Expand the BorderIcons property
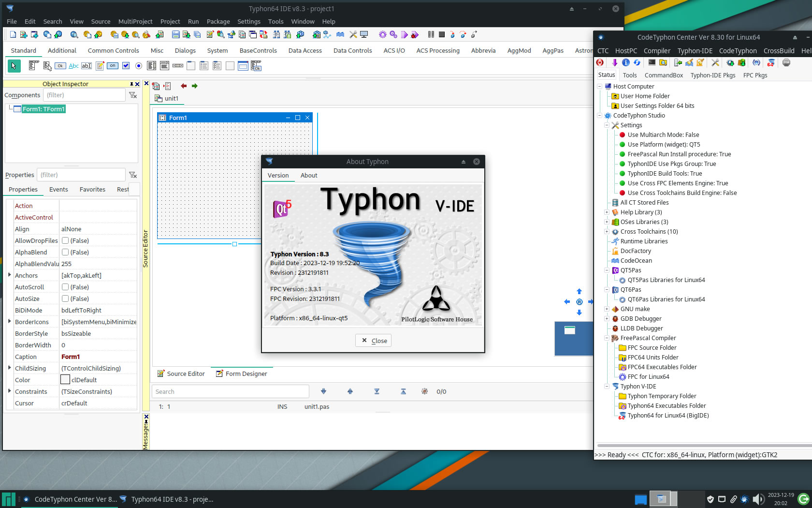This screenshot has width=812, height=508. point(10,321)
